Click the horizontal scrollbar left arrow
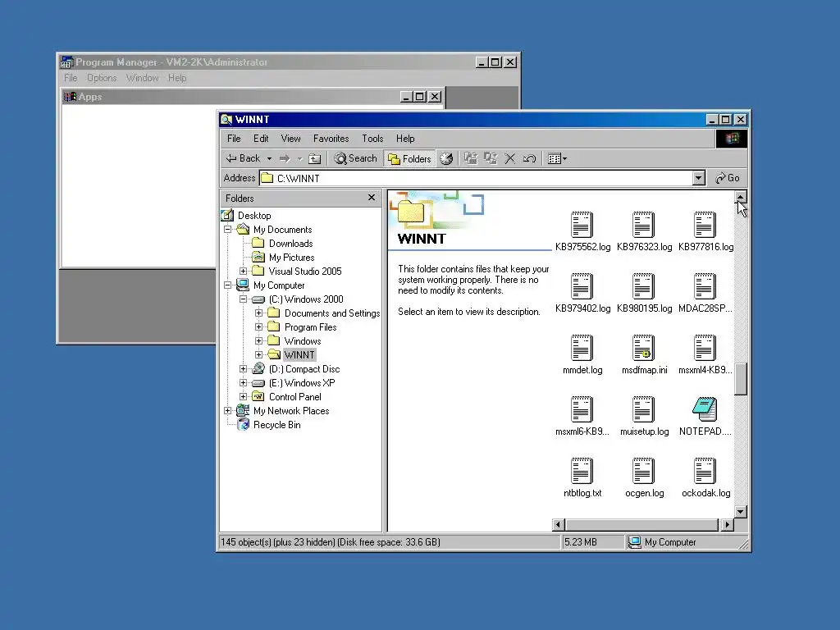 click(558, 525)
